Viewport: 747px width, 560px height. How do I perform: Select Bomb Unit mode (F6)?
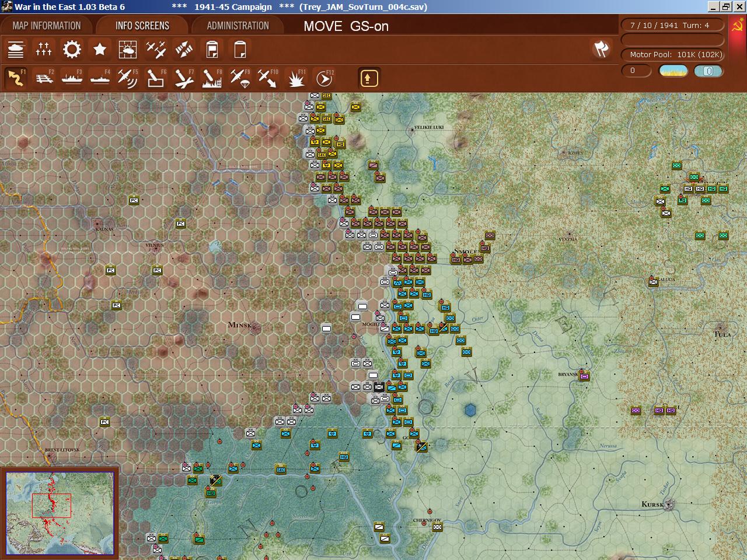click(156, 78)
